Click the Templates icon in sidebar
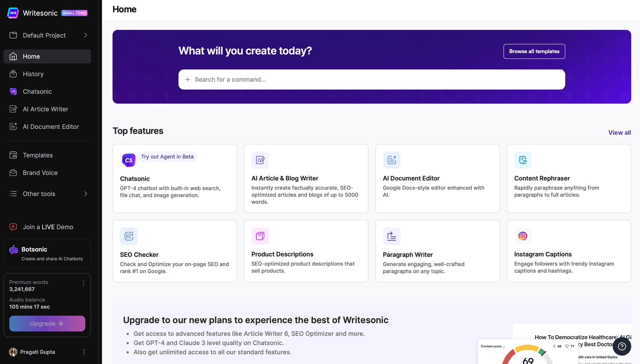Screen dimensions: 640x364 click(14, 155)
